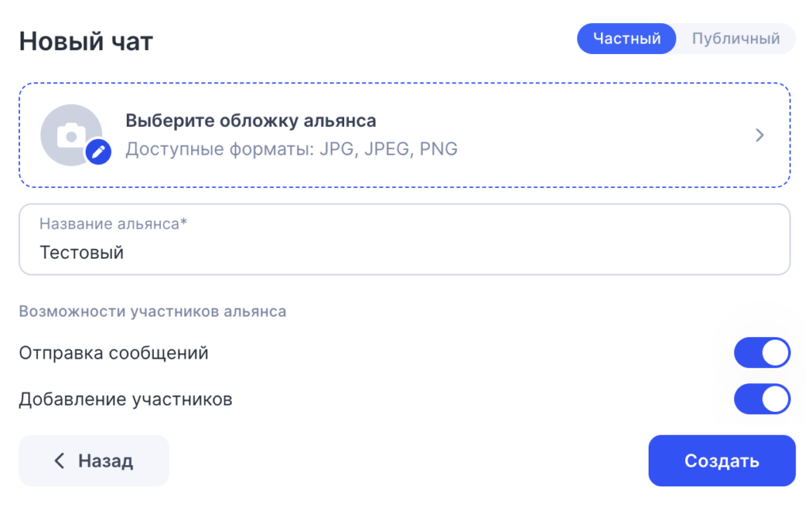The width and height of the screenshot is (812, 507).
Task: Switch to the Частный tab
Action: (x=626, y=39)
